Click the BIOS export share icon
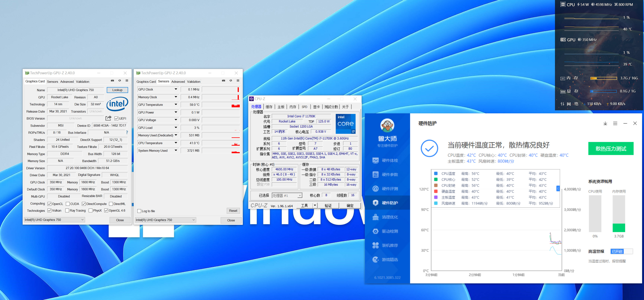 pos(108,118)
